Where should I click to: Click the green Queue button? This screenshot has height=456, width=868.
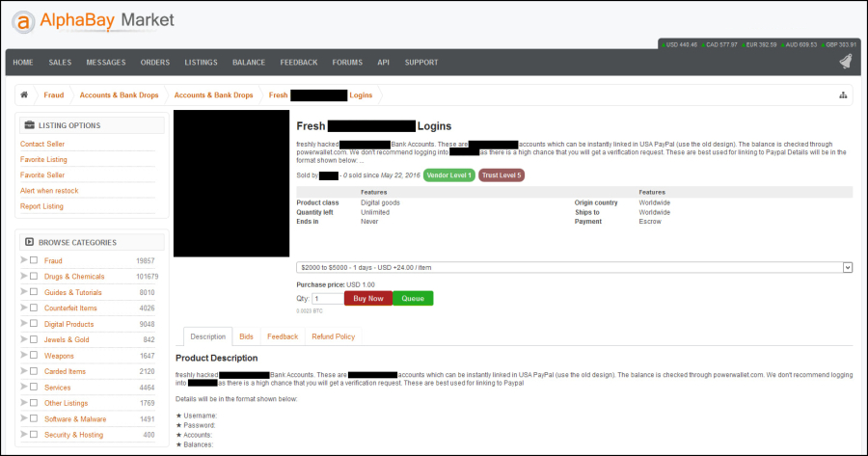click(x=413, y=298)
